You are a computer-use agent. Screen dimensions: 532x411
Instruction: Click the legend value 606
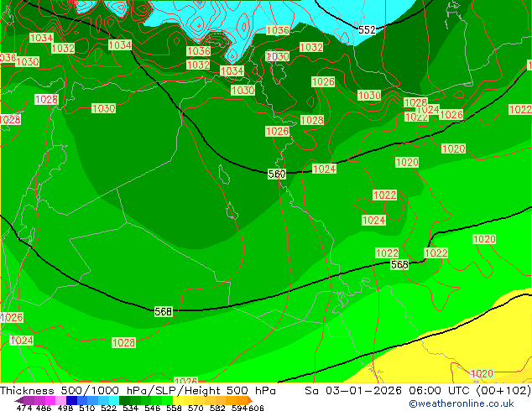click(256, 408)
